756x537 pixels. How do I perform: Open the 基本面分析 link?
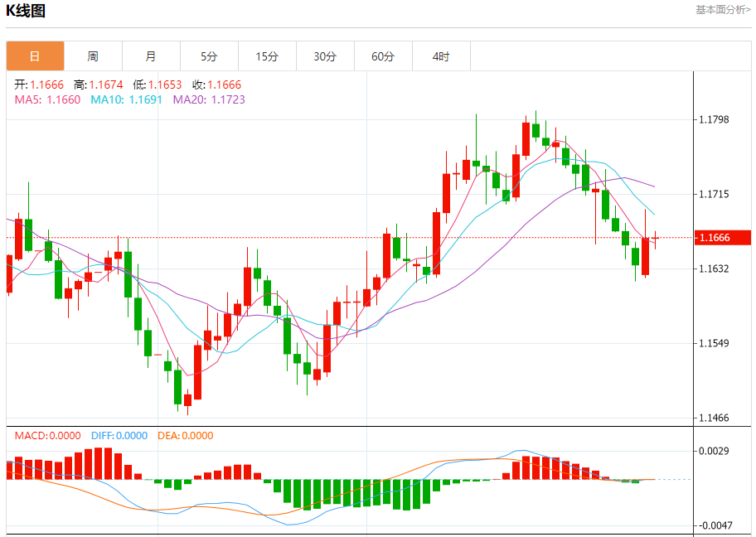(x=722, y=10)
